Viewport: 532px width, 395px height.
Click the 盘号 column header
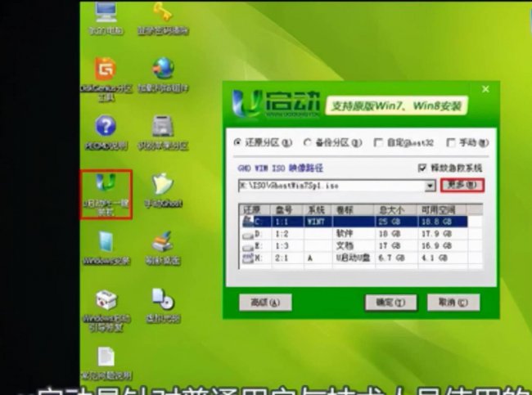[x=287, y=210]
